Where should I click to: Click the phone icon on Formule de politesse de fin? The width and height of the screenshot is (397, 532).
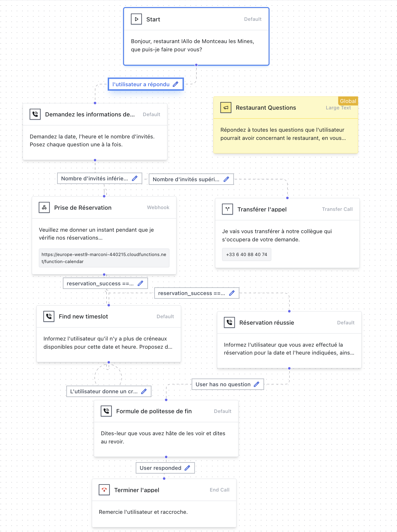[106, 411]
